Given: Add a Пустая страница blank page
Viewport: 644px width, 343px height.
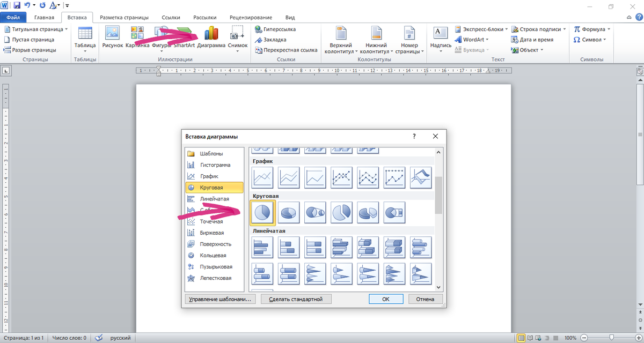Looking at the screenshot, I should [x=29, y=40].
